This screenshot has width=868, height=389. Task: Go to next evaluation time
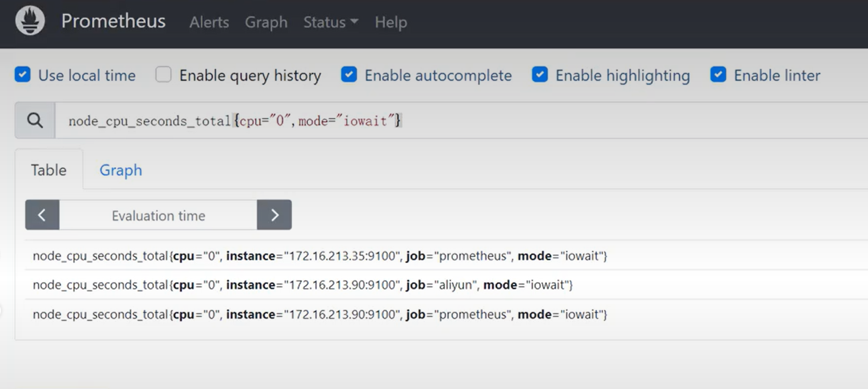tap(275, 215)
